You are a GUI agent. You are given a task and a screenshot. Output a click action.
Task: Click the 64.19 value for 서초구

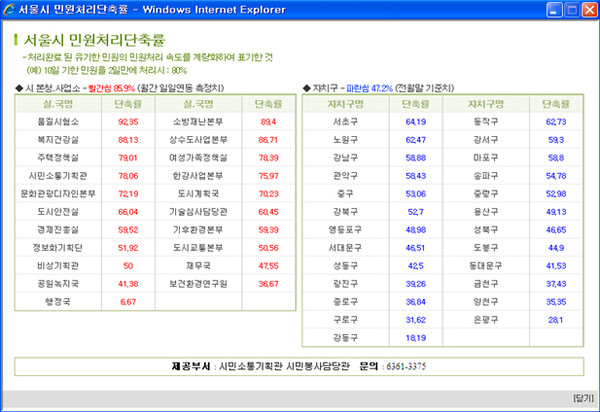click(x=416, y=122)
